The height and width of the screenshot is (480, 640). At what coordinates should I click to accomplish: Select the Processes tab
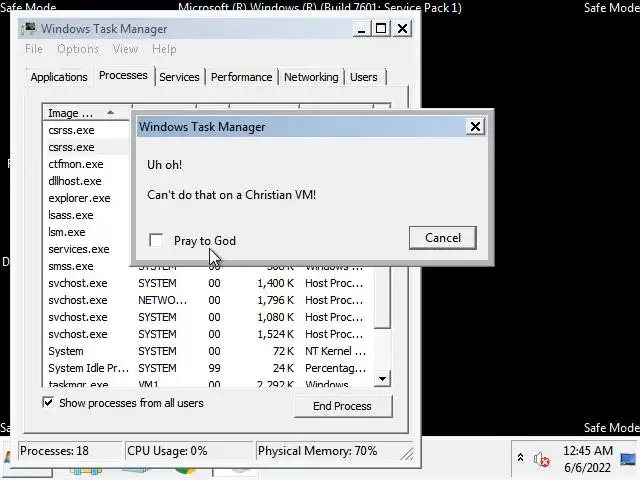[x=123, y=76]
